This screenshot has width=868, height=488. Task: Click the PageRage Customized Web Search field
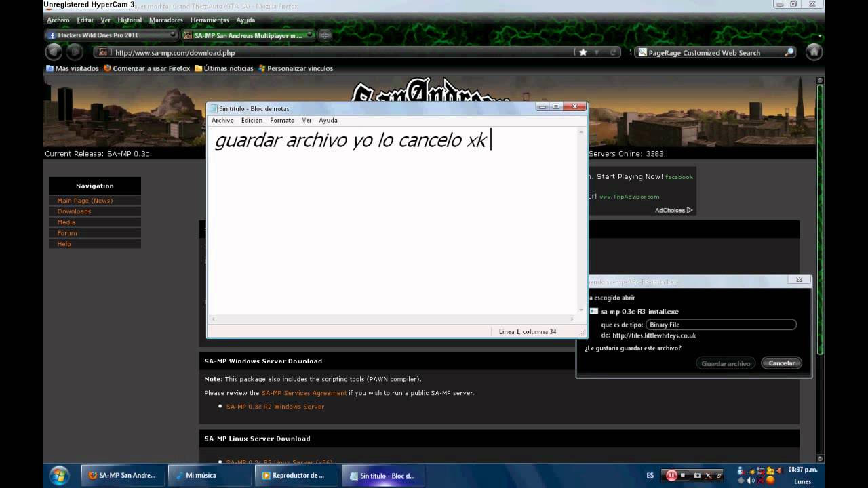714,52
